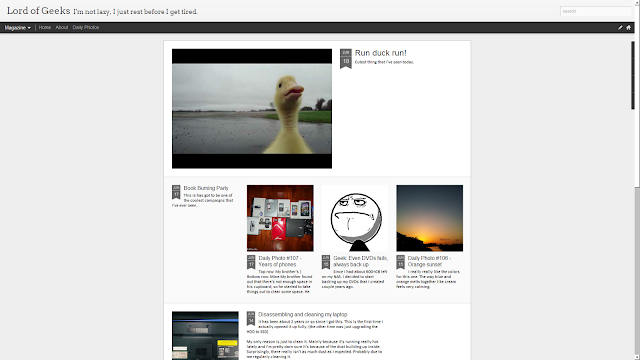Open the Run duck run! post title

(380, 53)
